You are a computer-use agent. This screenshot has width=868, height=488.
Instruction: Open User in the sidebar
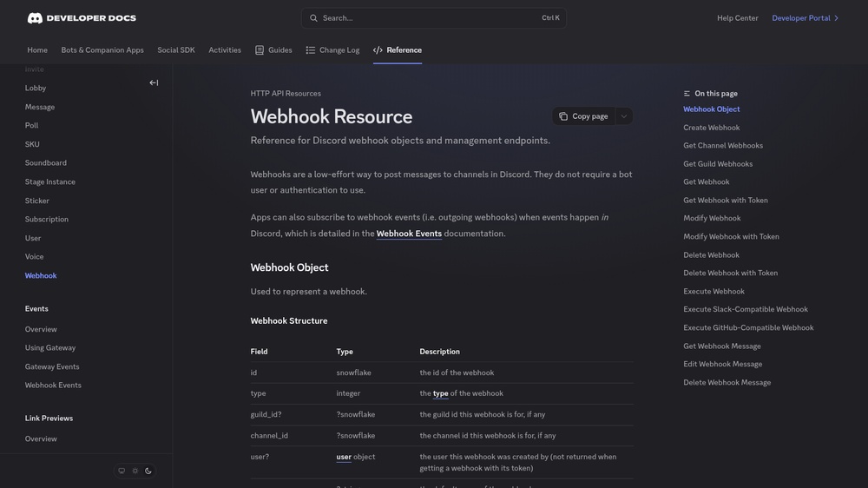(33, 238)
